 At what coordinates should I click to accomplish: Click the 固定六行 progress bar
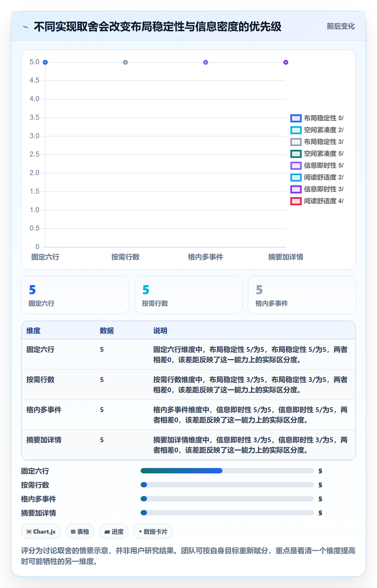[227, 471]
